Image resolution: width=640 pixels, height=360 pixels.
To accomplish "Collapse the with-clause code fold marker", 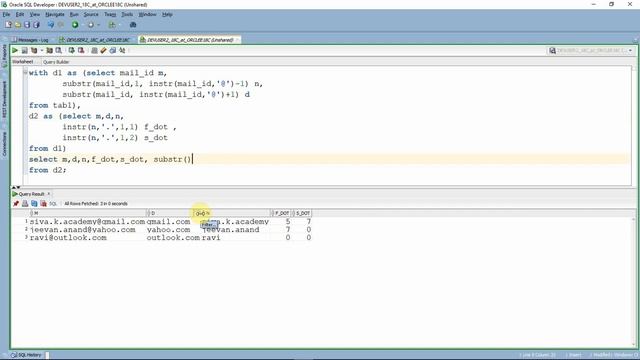I will (x=25, y=72).
